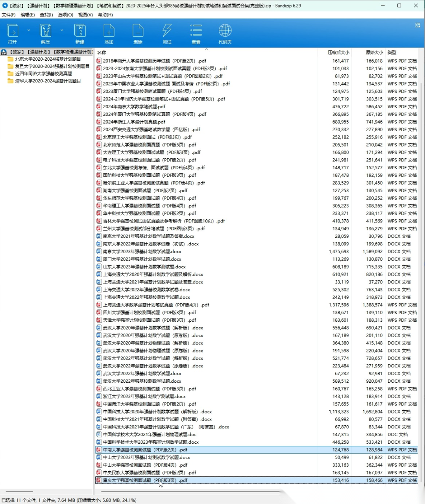Click the layout grid icon at toolbar's right end

(418, 25)
